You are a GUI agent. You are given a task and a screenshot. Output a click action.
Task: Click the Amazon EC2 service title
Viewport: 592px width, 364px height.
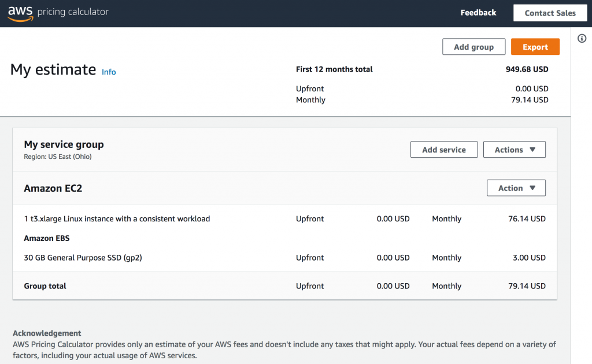[x=53, y=188]
